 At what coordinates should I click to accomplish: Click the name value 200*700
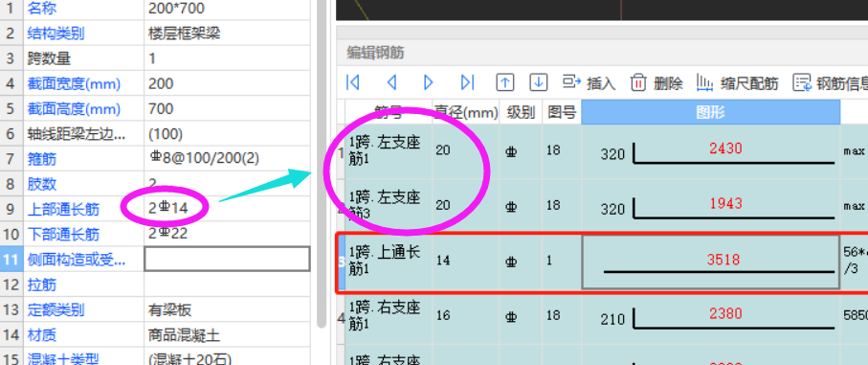pos(176,9)
